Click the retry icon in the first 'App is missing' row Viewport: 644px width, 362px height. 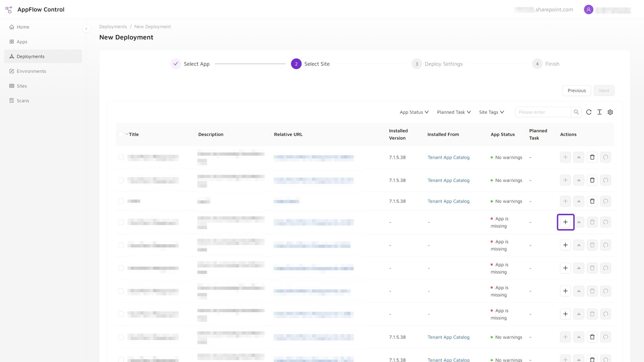click(x=606, y=222)
